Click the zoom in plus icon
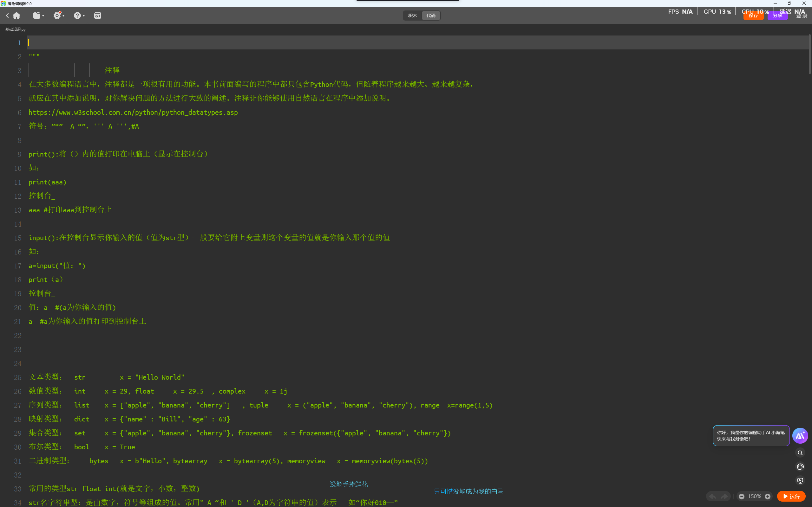 pyautogui.click(x=767, y=496)
